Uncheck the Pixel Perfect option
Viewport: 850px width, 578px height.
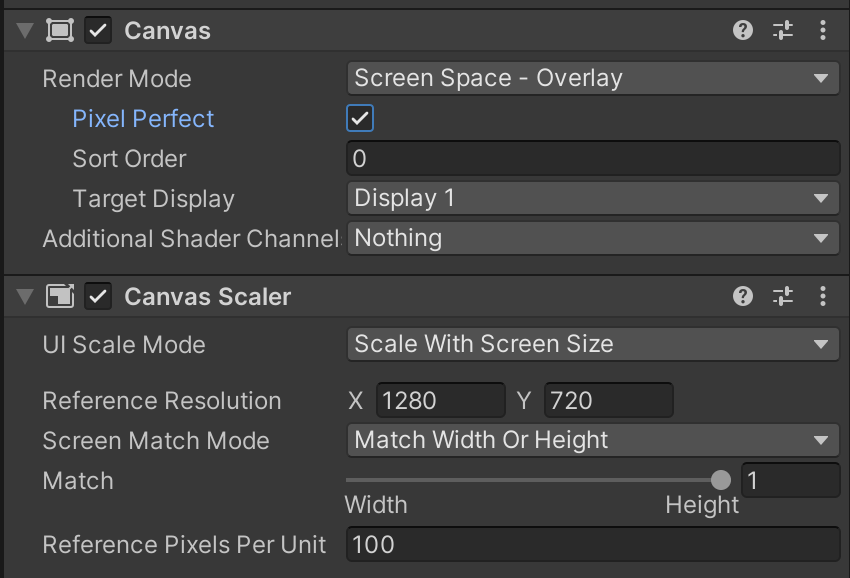(x=360, y=118)
